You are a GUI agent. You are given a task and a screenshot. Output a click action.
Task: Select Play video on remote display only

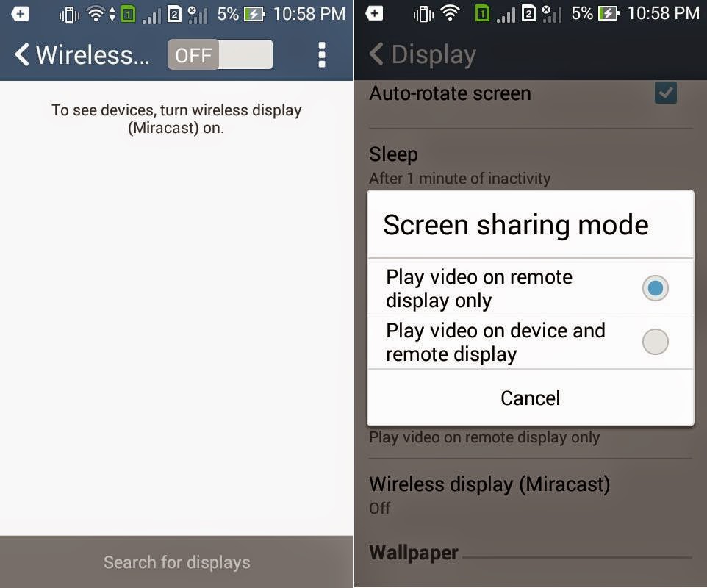click(x=531, y=288)
